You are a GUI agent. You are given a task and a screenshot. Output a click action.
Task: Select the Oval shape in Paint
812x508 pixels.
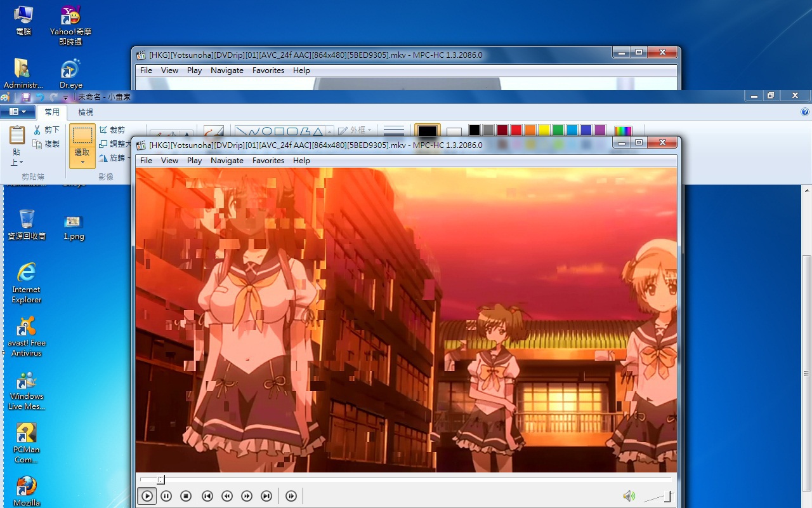click(x=267, y=131)
